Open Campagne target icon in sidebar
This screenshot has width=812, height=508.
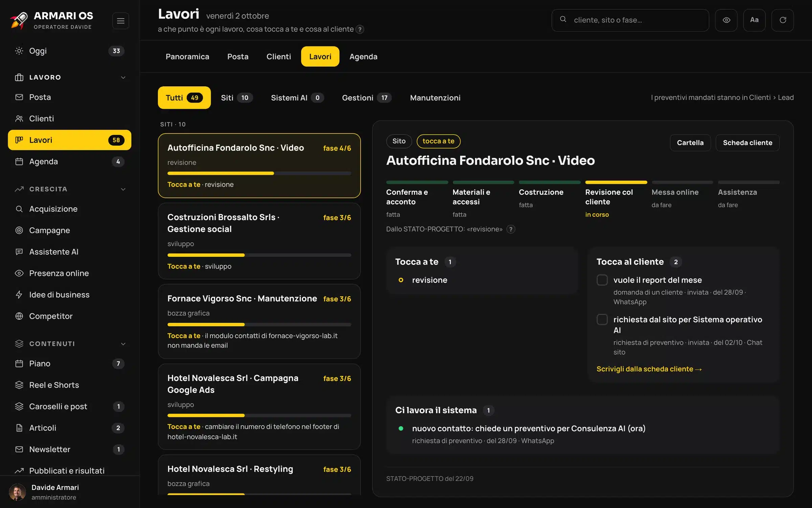coord(19,230)
